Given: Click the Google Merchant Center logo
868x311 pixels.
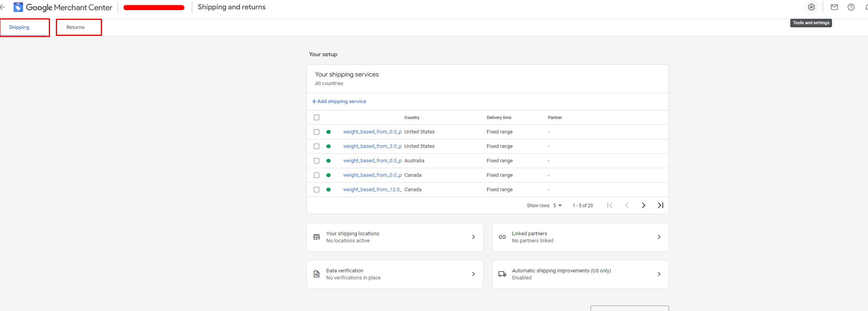Looking at the screenshot, I should [x=63, y=7].
